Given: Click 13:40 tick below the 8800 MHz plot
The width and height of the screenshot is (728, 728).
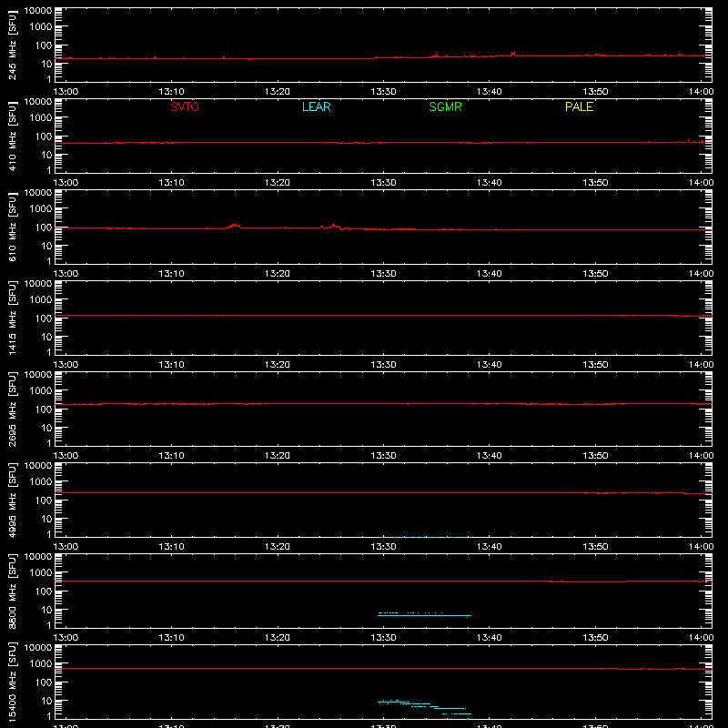Looking at the screenshot, I should (x=489, y=638).
